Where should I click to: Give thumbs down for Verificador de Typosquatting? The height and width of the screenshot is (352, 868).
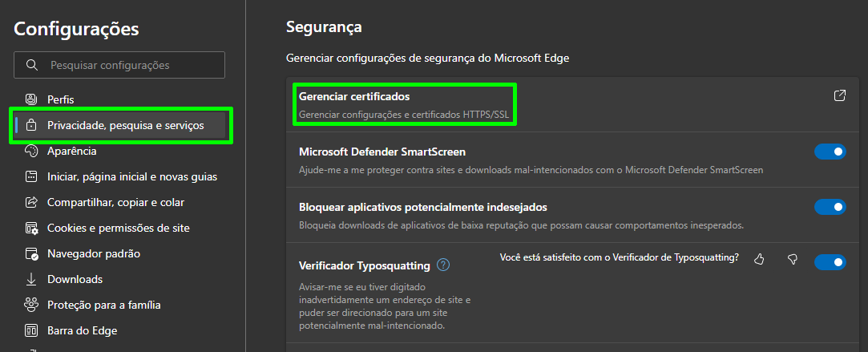click(x=792, y=259)
